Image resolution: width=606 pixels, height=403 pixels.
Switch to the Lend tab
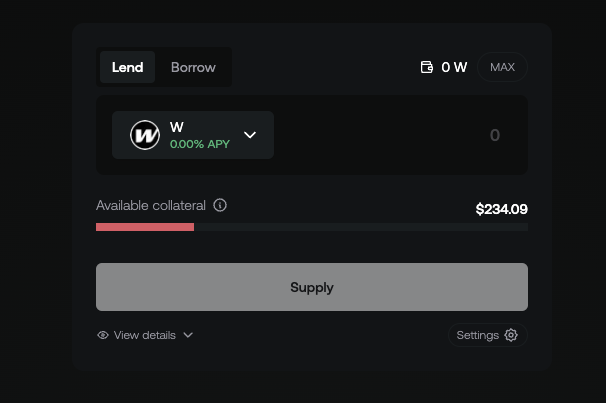128,67
